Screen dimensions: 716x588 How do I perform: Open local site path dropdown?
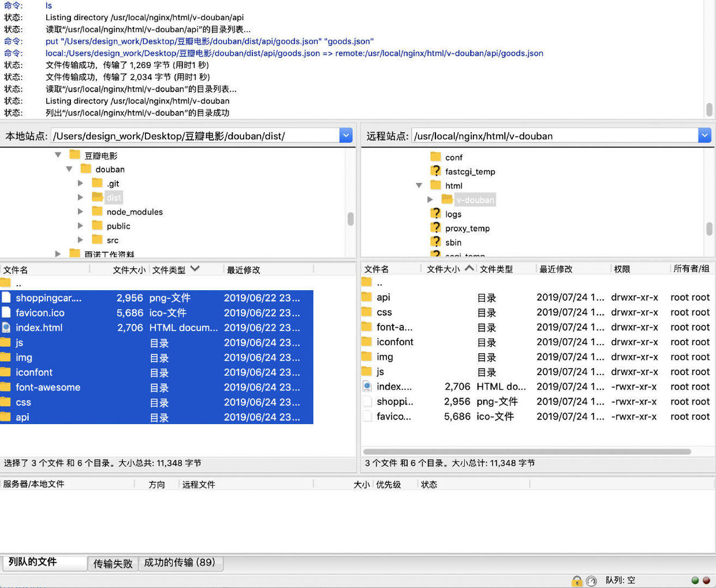coord(346,136)
